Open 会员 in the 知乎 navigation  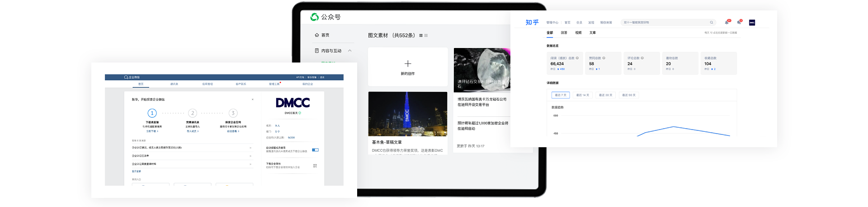579,23
